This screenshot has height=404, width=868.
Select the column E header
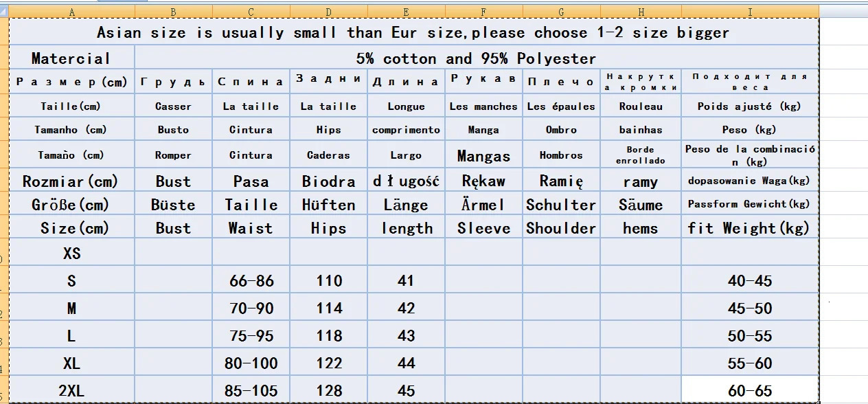coord(406,12)
